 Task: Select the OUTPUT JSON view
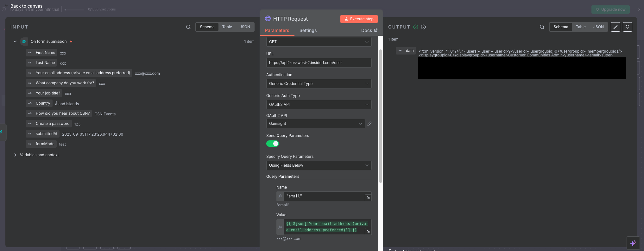click(598, 27)
